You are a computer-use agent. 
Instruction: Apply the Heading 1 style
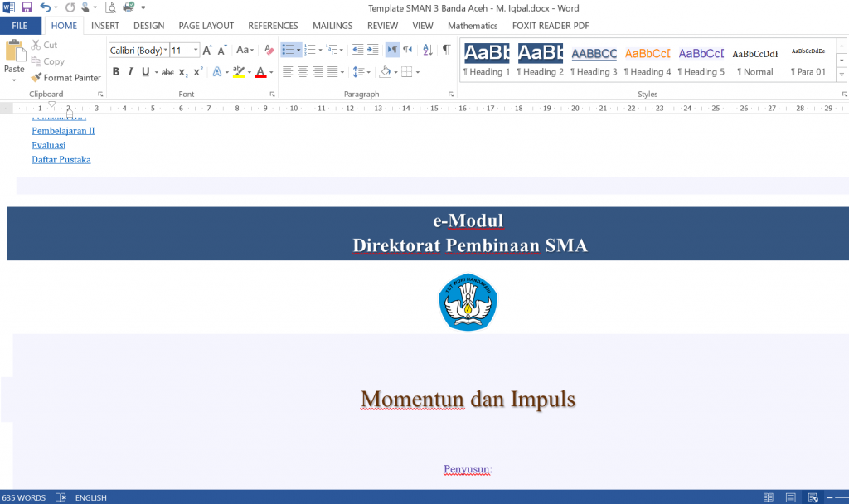(x=486, y=60)
